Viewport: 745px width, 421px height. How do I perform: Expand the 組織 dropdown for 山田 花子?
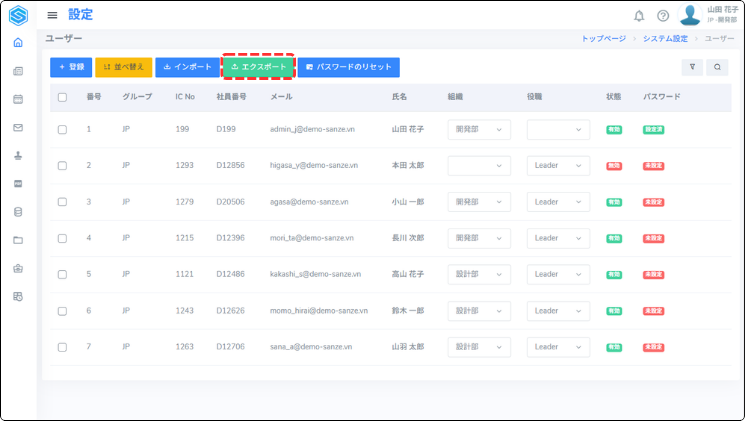(478, 129)
